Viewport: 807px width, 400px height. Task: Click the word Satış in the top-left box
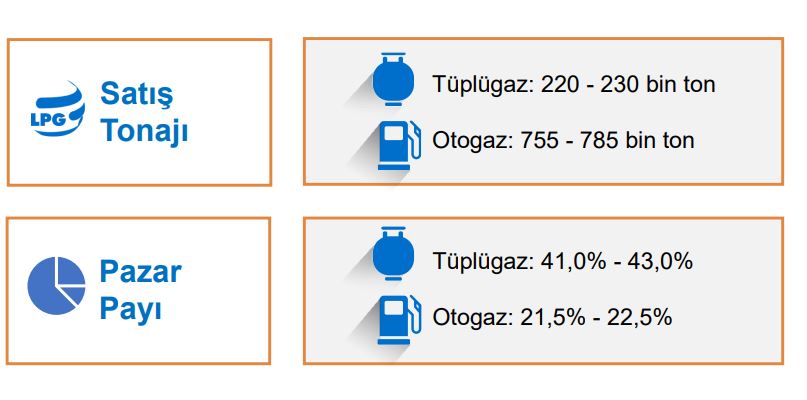click(136, 94)
